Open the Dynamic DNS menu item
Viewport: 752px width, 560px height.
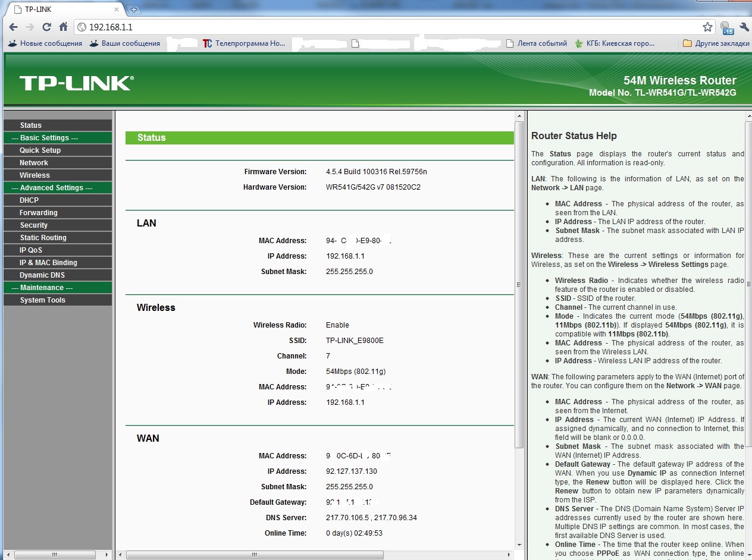coord(57,275)
